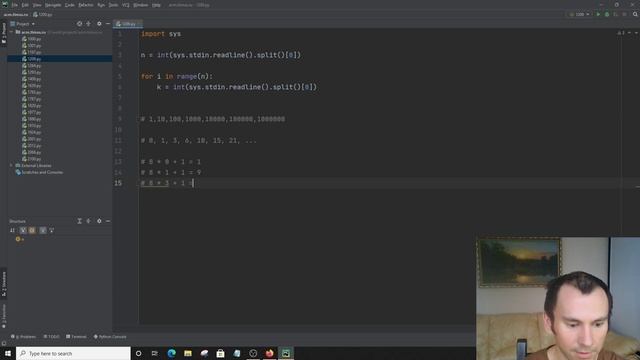Hide the Project panel with minus icon
The image size is (640, 360).
click(x=108, y=24)
